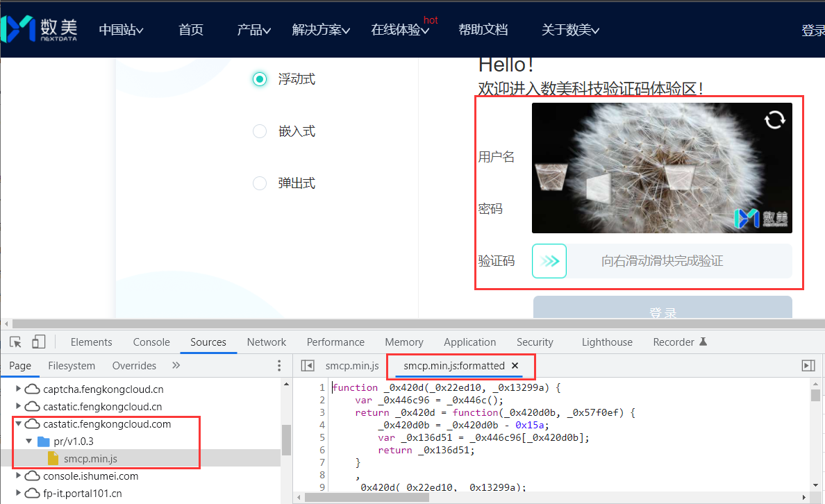Open the 解决方案 dropdown menu
The image size is (825, 504).
(321, 30)
